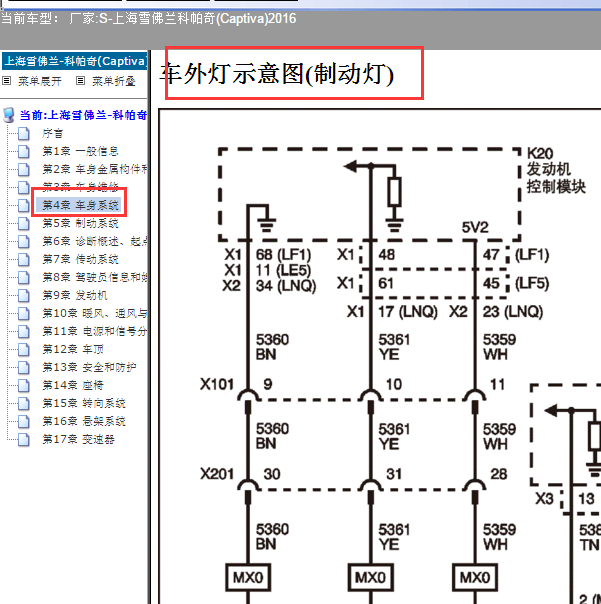Click the 当前车型 vehicle model text
601x604 pixels.
(x=149, y=18)
